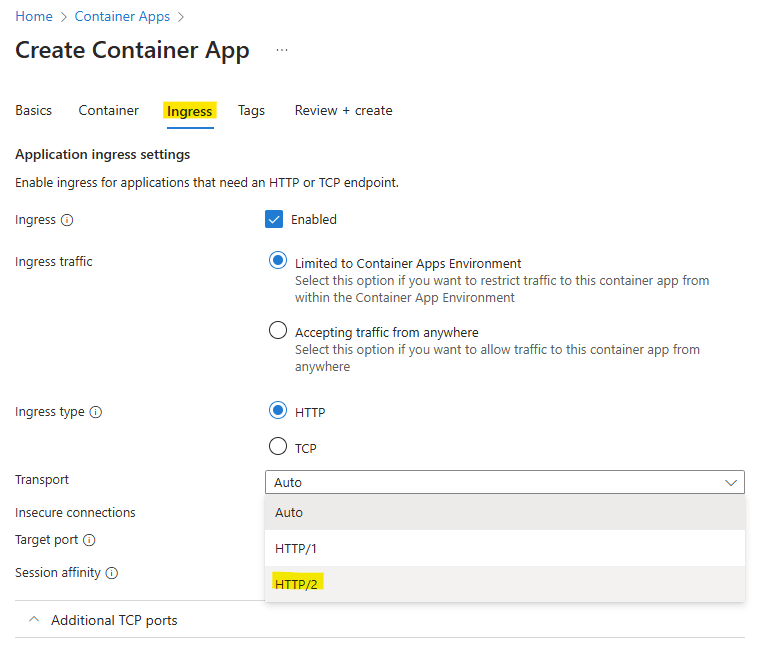
Task: Click the info icon next to Ingress
Action: point(67,220)
